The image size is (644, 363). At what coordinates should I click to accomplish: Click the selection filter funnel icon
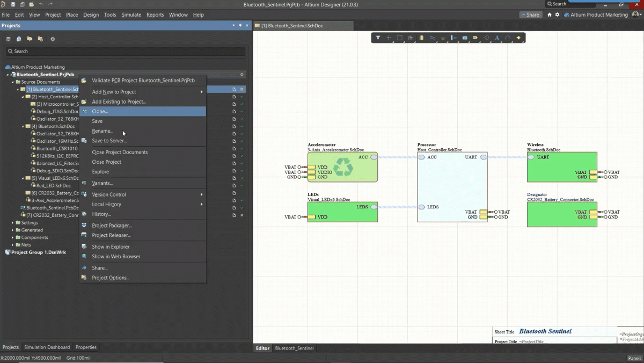(x=378, y=38)
